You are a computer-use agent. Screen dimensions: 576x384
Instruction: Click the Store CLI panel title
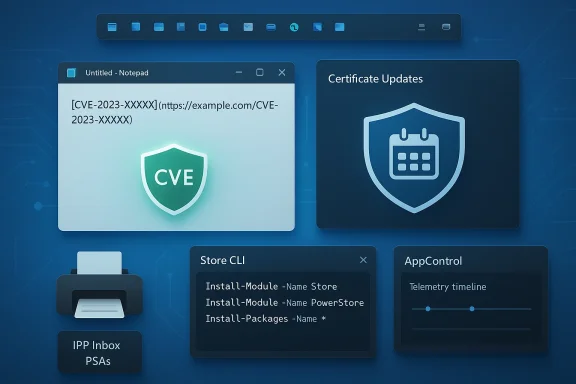pos(223,260)
